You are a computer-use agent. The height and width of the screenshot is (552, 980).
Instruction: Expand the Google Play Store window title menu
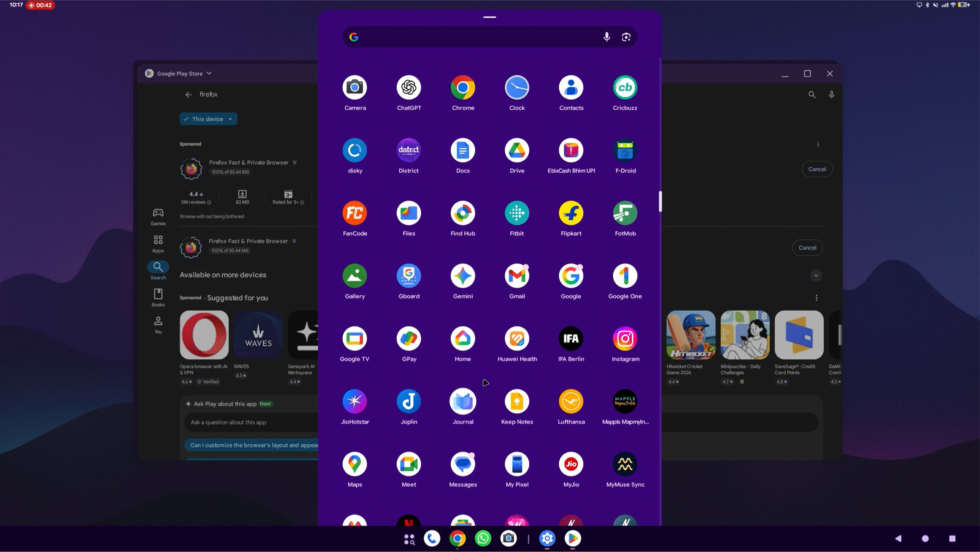coord(209,73)
